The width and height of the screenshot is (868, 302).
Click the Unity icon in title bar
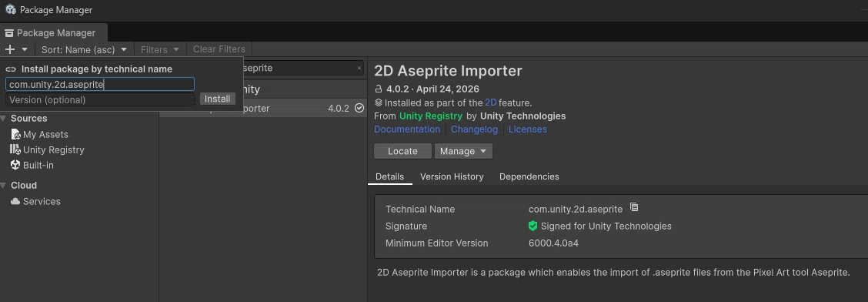pyautogui.click(x=11, y=9)
